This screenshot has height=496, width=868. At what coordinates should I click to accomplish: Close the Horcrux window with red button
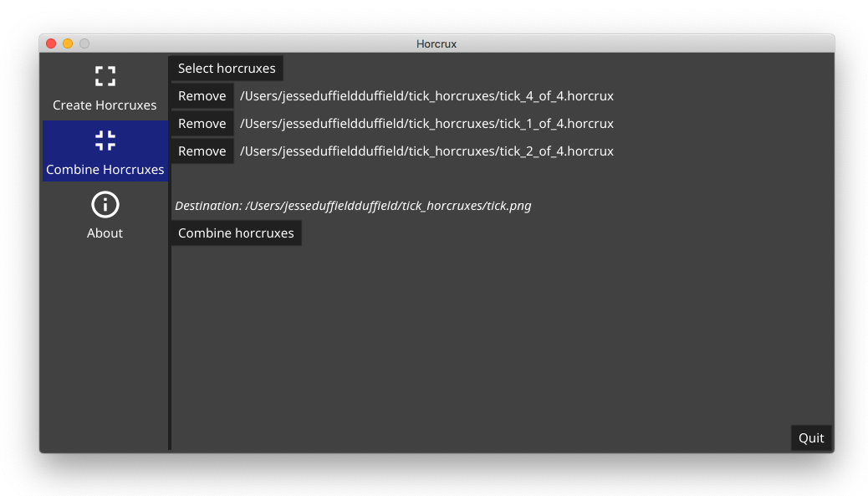51,43
